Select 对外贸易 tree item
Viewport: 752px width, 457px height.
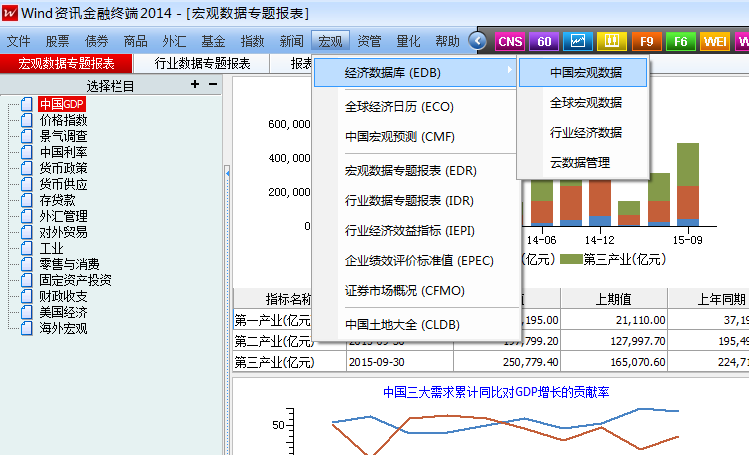(63, 232)
